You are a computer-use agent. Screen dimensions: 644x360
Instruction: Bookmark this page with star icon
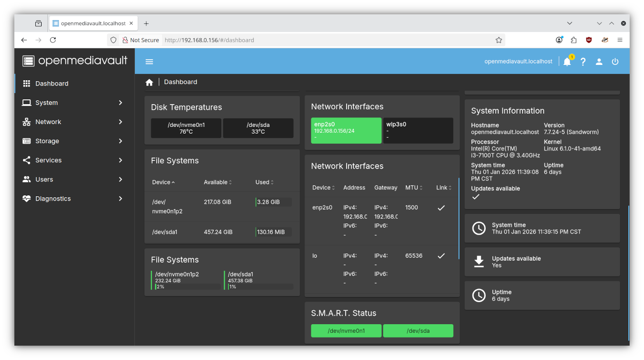499,40
